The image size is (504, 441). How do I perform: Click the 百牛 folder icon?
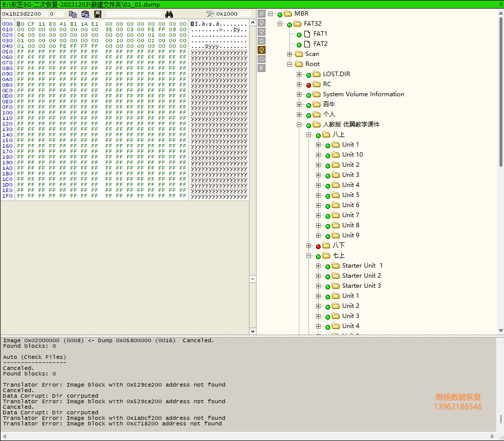tap(317, 104)
